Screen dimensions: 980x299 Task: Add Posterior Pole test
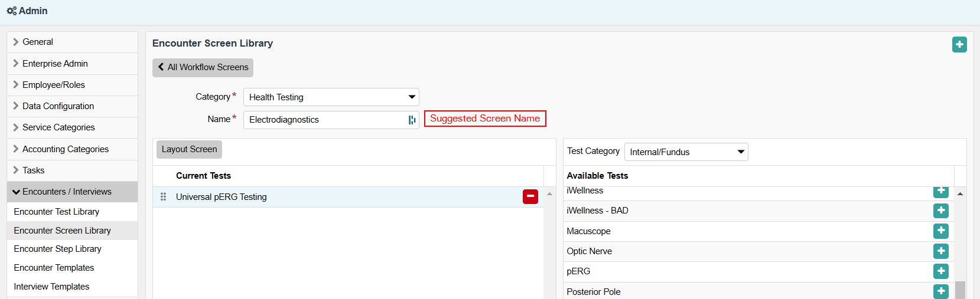[940, 291]
